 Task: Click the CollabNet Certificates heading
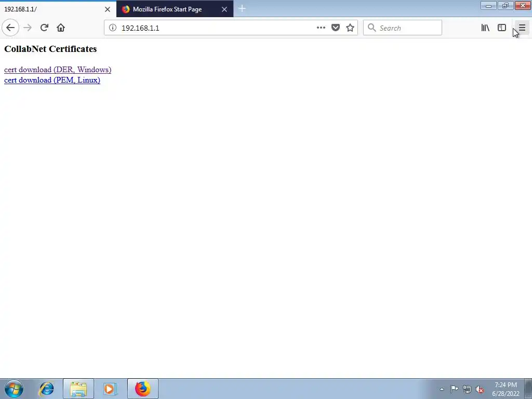tap(50, 49)
